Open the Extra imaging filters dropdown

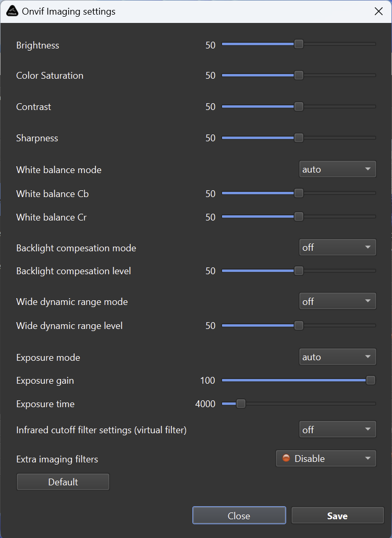326,458
